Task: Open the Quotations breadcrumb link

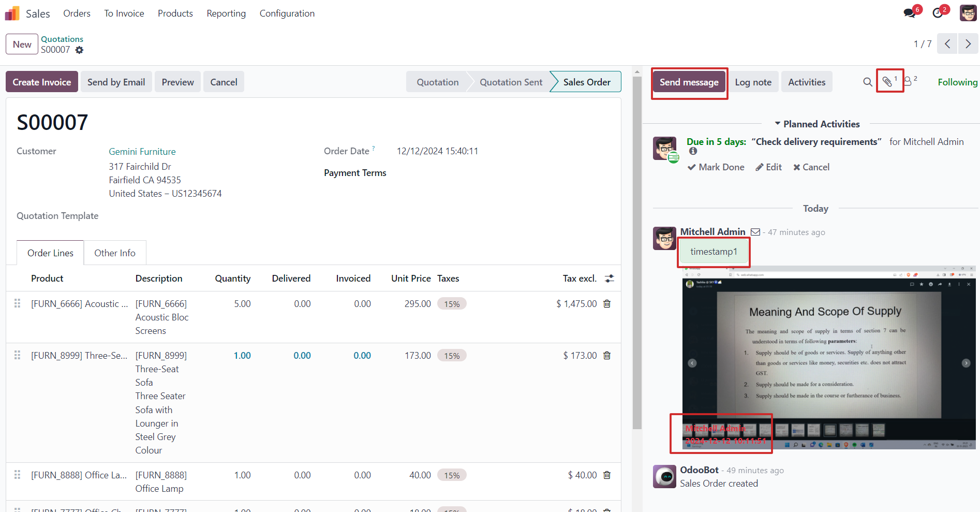Action: (x=62, y=39)
